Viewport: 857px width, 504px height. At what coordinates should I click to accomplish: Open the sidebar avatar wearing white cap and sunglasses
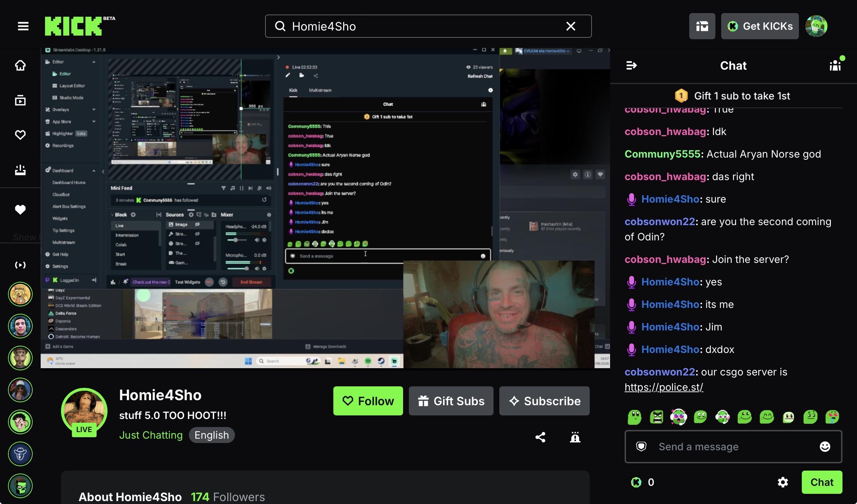20,390
